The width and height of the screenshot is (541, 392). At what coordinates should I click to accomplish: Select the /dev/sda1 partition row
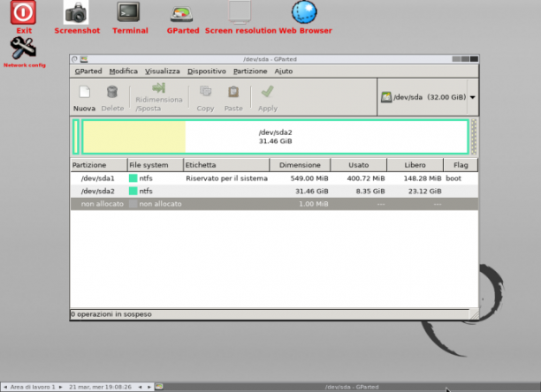click(274, 178)
